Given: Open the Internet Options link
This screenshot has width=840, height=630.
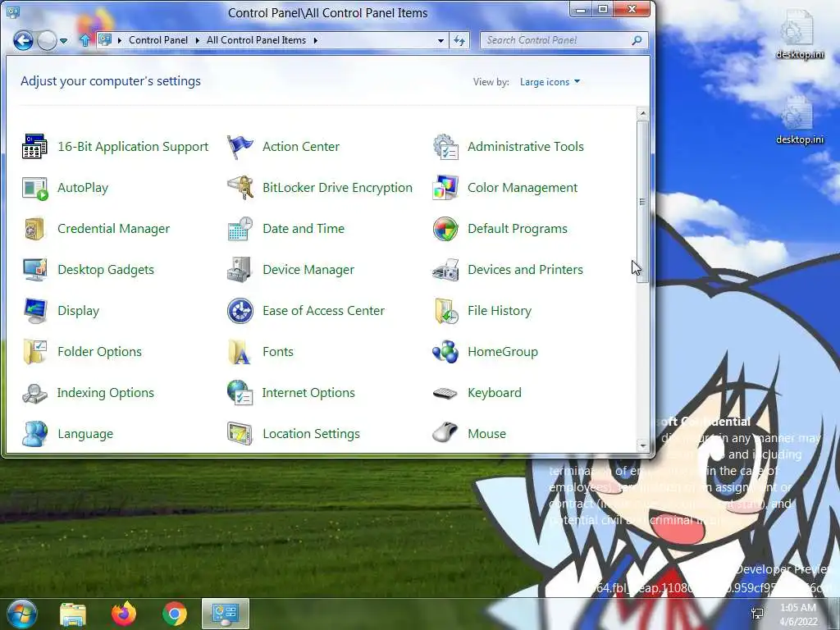Looking at the screenshot, I should coord(308,393).
